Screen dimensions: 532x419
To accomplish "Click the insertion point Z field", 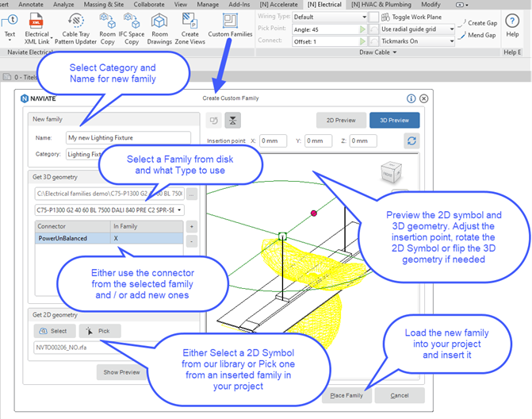I will coord(363,140).
